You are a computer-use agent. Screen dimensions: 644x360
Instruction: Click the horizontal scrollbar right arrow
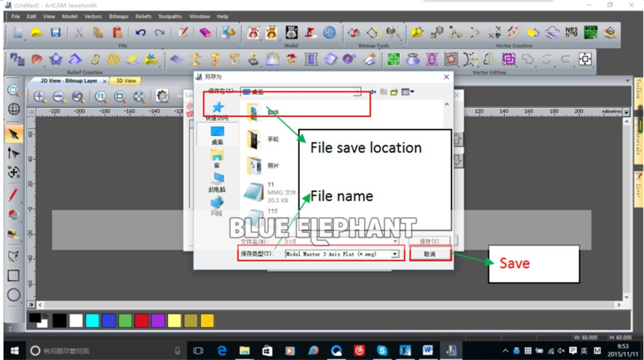click(618, 305)
